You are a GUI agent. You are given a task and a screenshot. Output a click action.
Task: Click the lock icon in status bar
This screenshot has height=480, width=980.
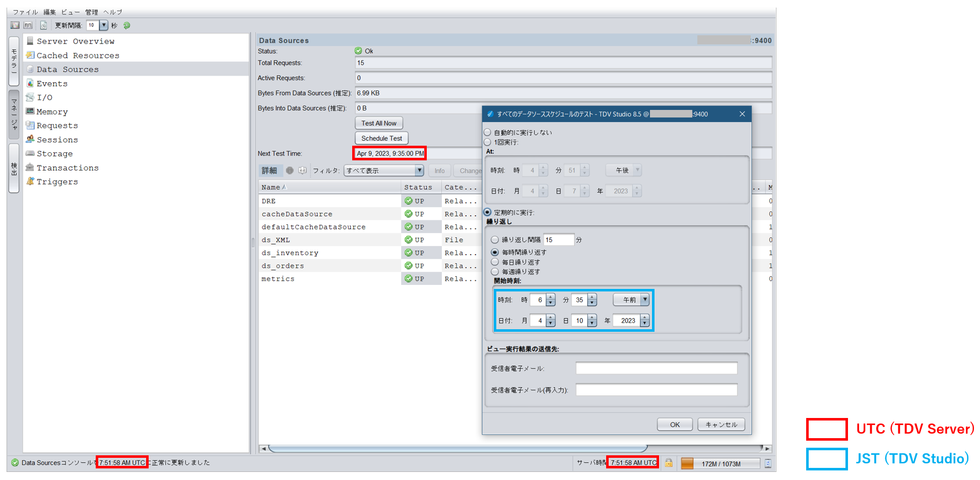(669, 462)
